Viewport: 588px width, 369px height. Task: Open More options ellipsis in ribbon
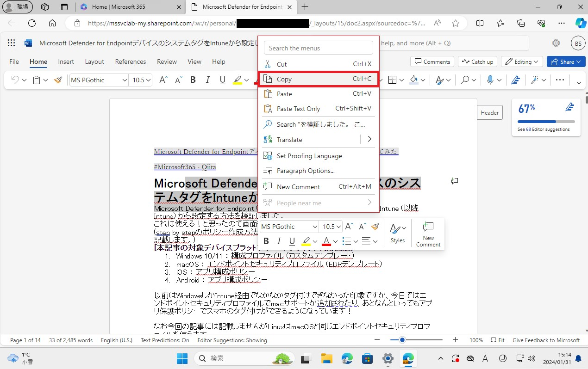560,80
